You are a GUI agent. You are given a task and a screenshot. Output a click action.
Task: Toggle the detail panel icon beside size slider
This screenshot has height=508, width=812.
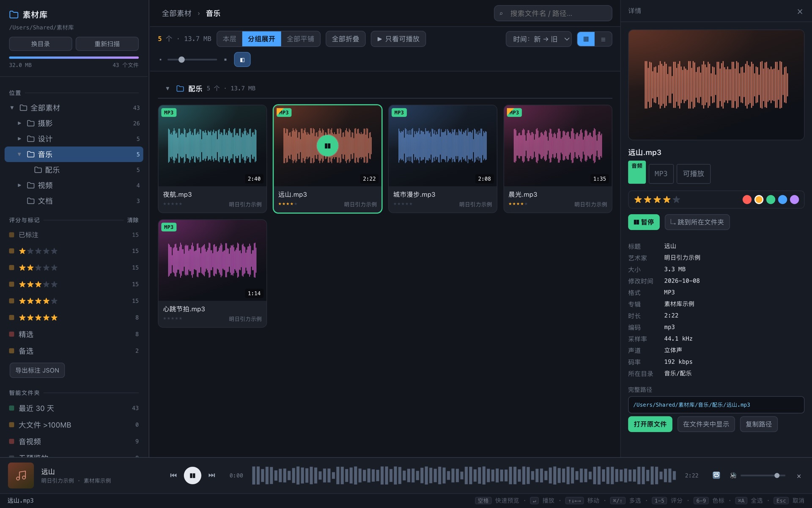pyautogui.click(x=242, y=60)
